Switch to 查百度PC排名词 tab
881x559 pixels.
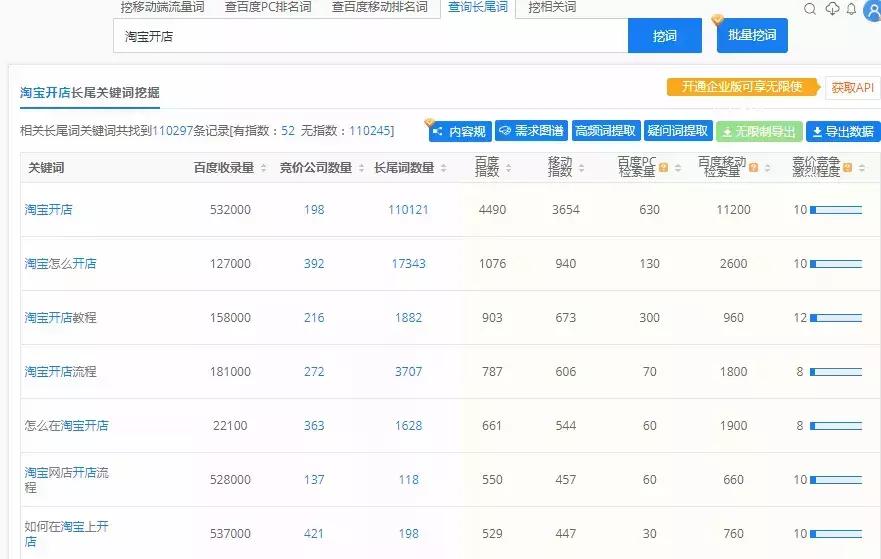pyautogui.click(x=268, y=7)
